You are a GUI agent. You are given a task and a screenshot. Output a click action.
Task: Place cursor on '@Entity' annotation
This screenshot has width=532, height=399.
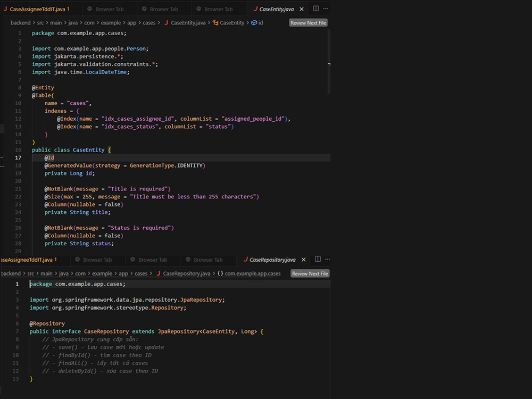[43, 88]
